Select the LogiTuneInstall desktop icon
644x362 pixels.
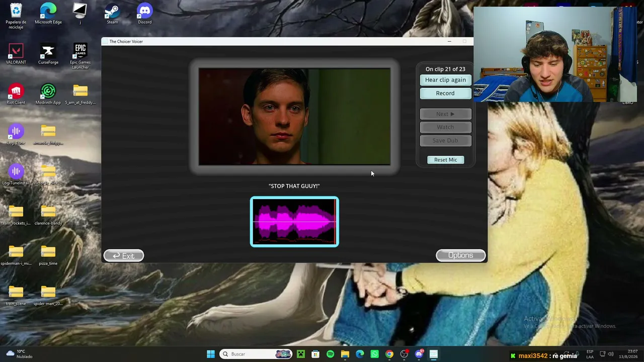pos(16,174)
